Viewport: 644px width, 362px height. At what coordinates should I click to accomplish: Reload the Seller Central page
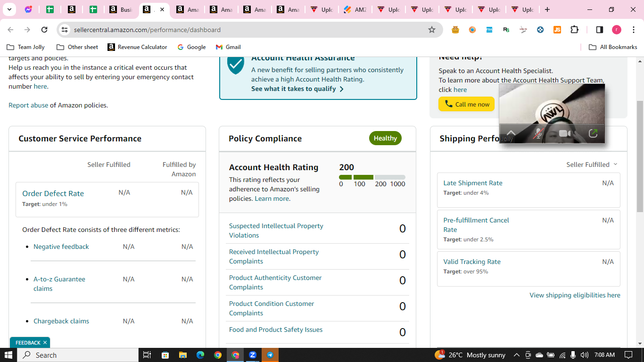(x=44, y=30)
